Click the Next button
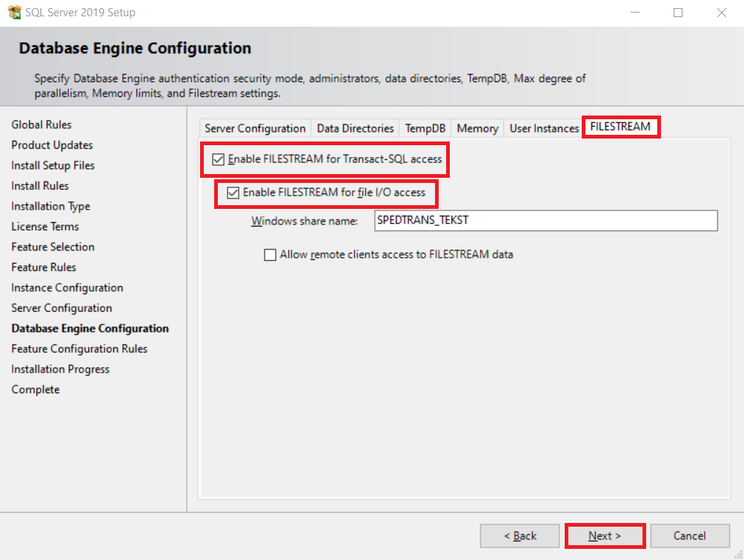744x560 pixels. [605, 536]
